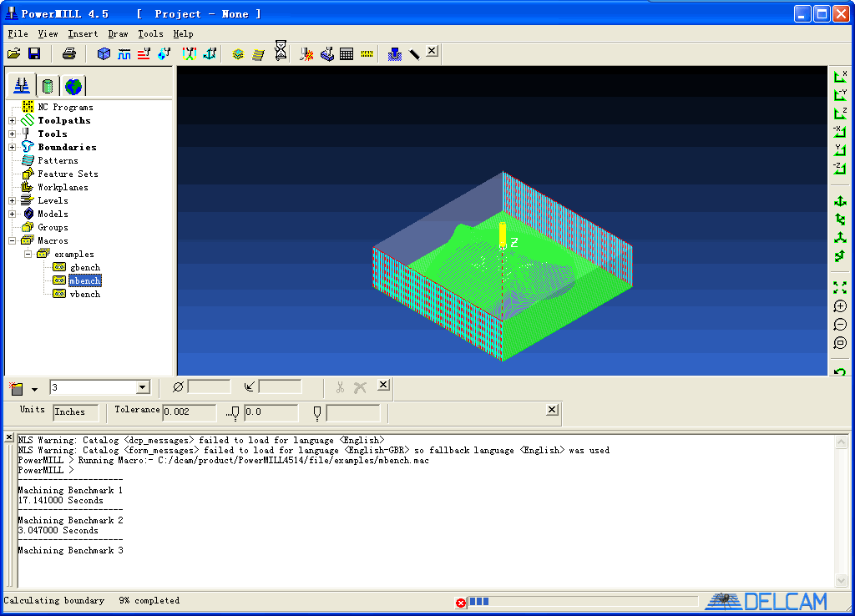The height and width of the screenshot is (616, 855).
Task: View from the -Y axis direction
Action: (840, 95)
